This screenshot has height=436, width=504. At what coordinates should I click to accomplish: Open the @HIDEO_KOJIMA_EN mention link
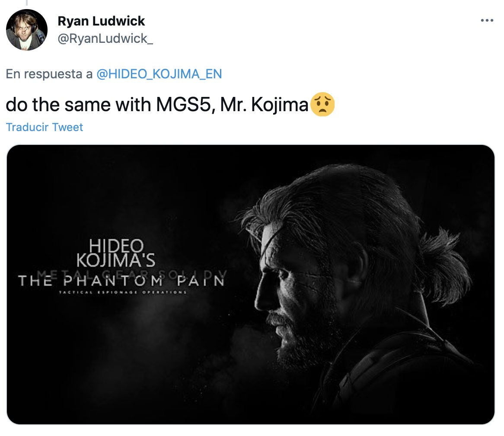point(159,74)
